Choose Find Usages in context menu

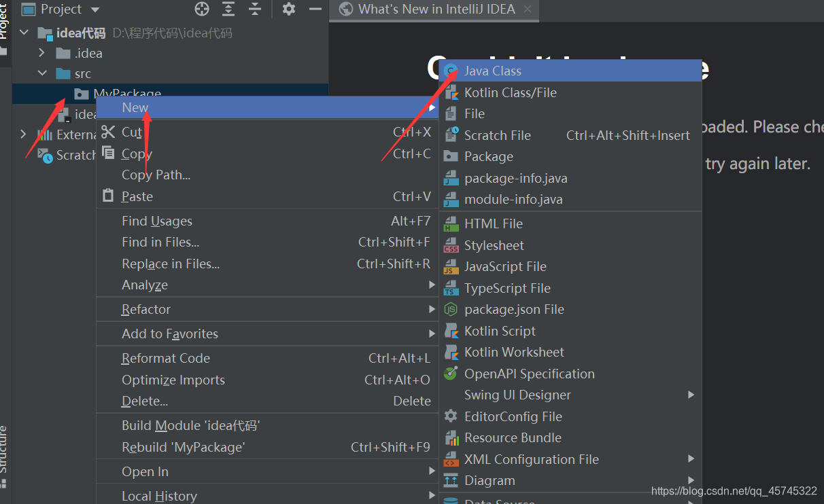(x=268, y=221)
